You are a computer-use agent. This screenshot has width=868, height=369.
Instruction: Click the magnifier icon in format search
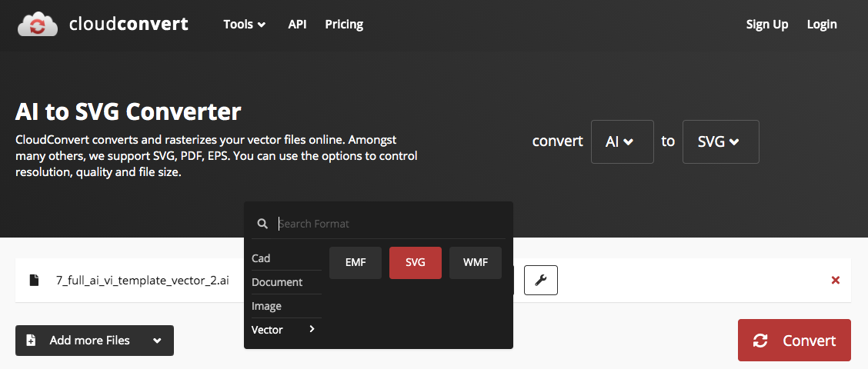coord(262,224)
